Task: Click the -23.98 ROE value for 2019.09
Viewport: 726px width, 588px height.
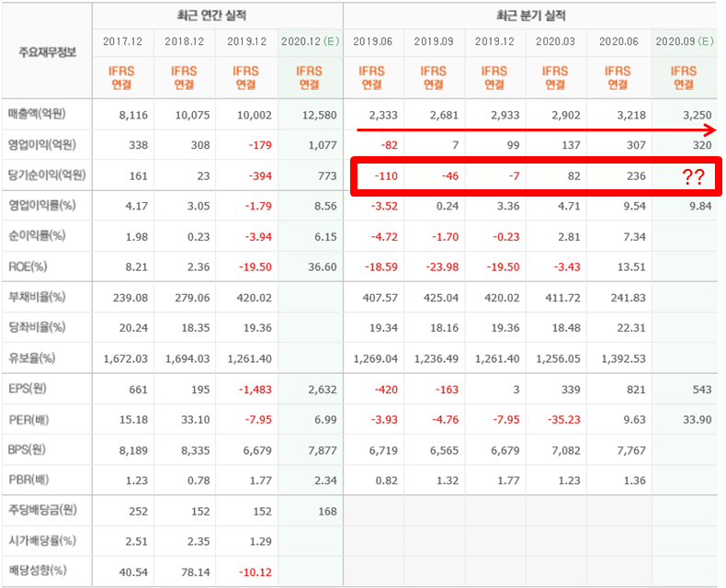Action: pos(442,267)
